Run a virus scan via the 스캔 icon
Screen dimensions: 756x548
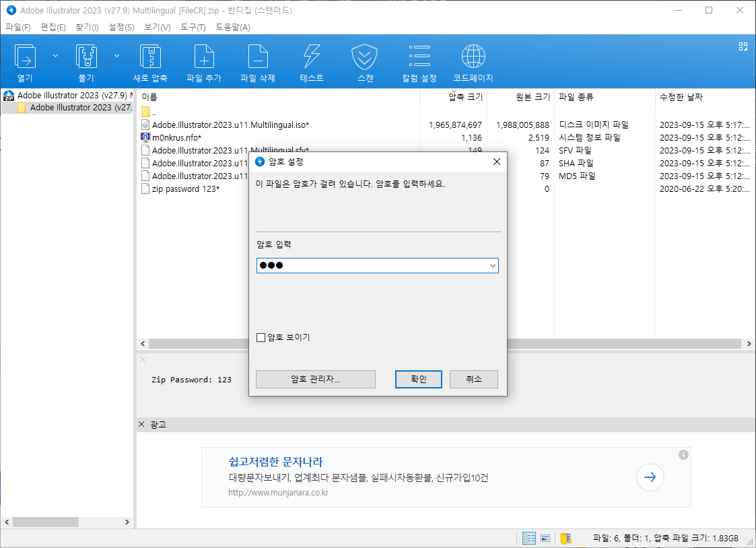coord(365,61)
